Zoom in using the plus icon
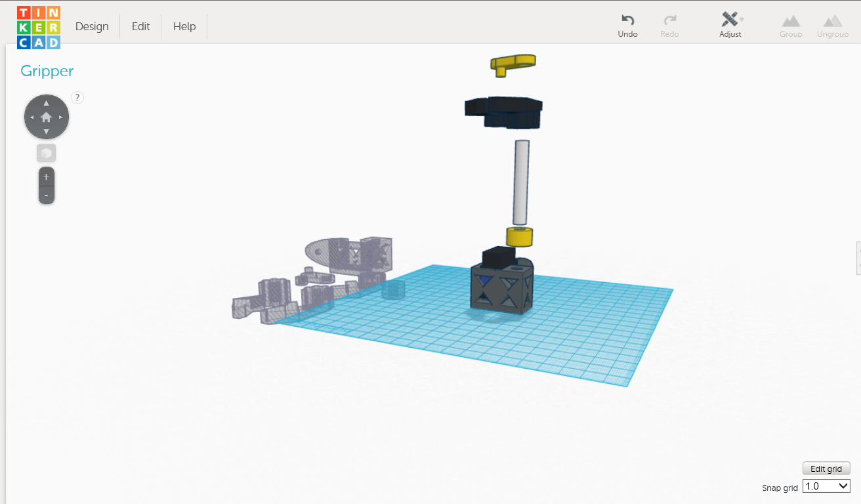 46,176
